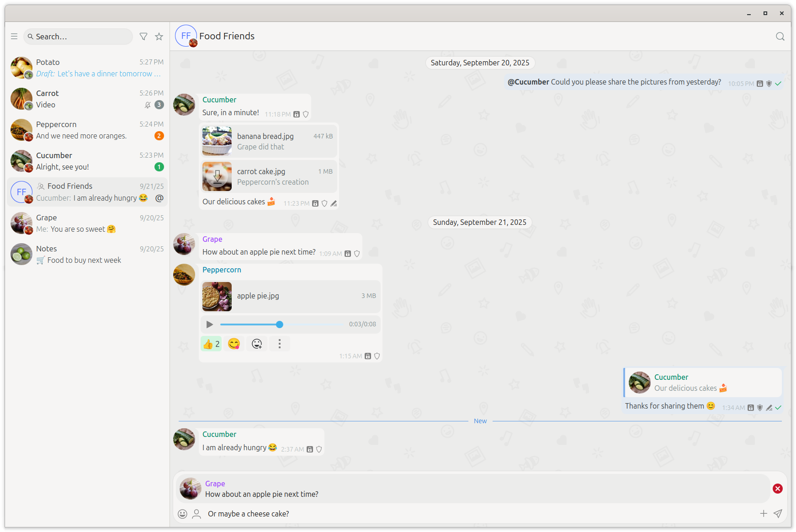Toggle the yummy face reaction
796x532 pixels.
point(234,344)
